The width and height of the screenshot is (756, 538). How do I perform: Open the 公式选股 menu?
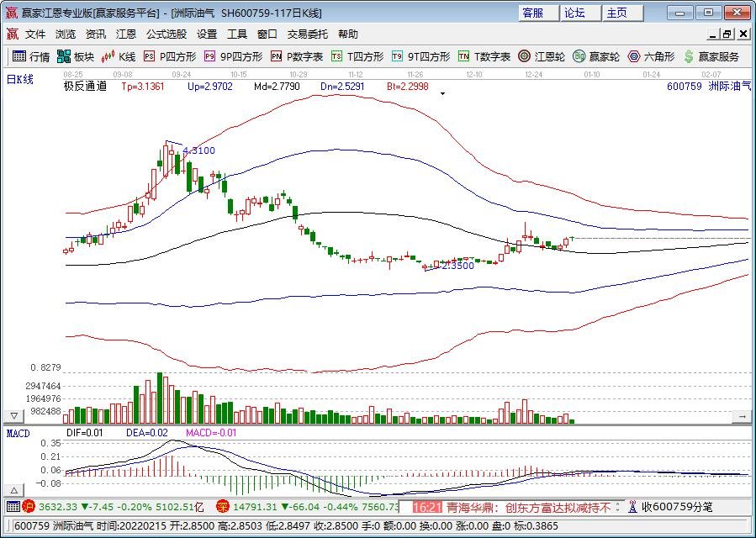click(x=167, y=34)
